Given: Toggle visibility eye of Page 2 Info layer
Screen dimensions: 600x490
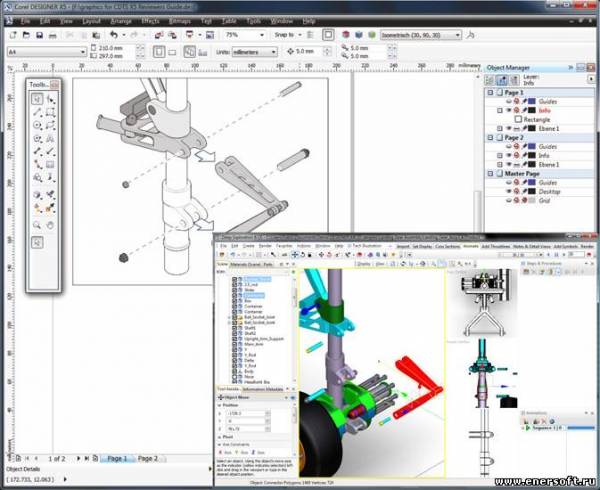Looking at the screenshot, I should coord(509,155).
